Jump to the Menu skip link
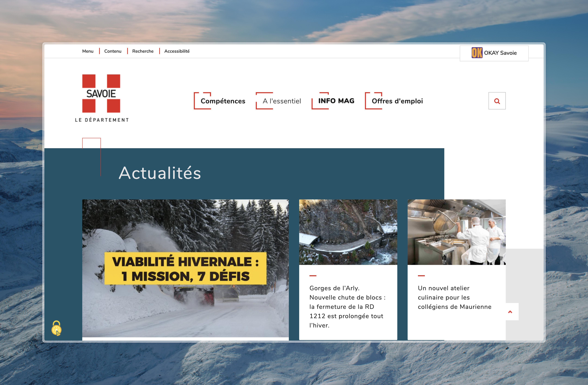588x385 pixels. tap(88, 51)
